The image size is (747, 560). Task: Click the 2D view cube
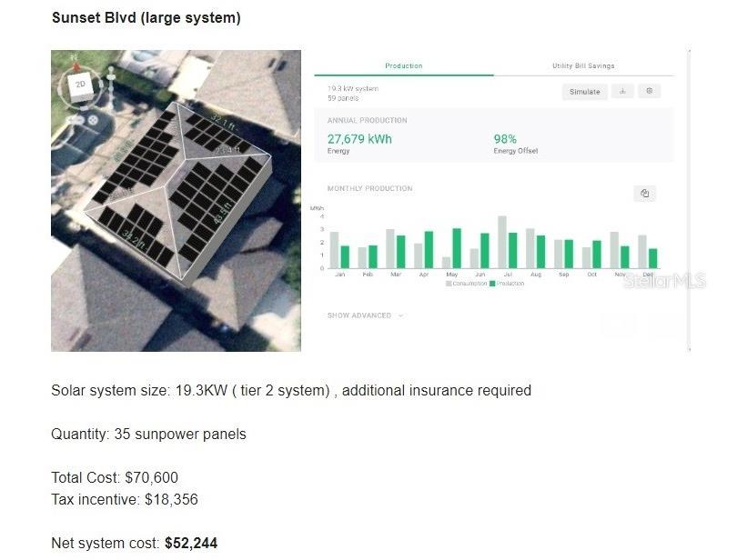tap(80, 86)
